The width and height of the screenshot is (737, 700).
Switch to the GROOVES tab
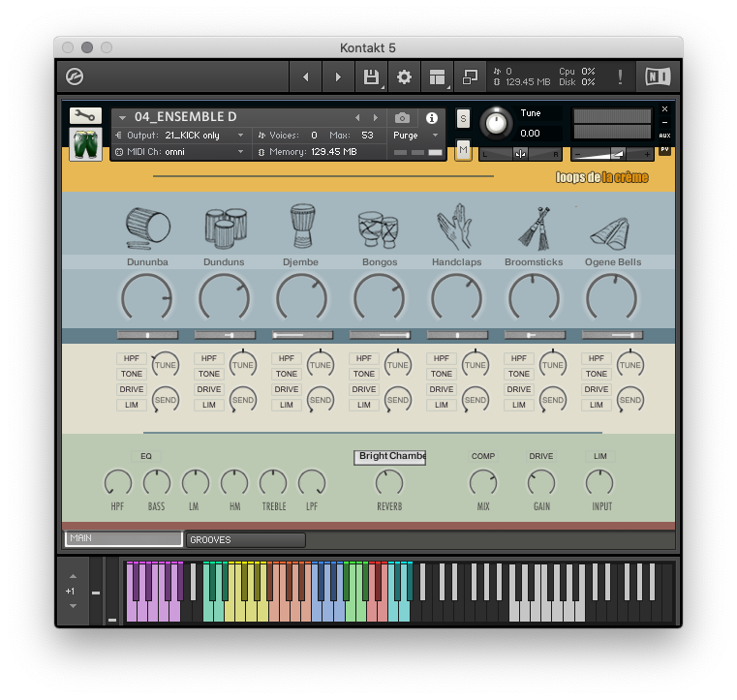246,540
